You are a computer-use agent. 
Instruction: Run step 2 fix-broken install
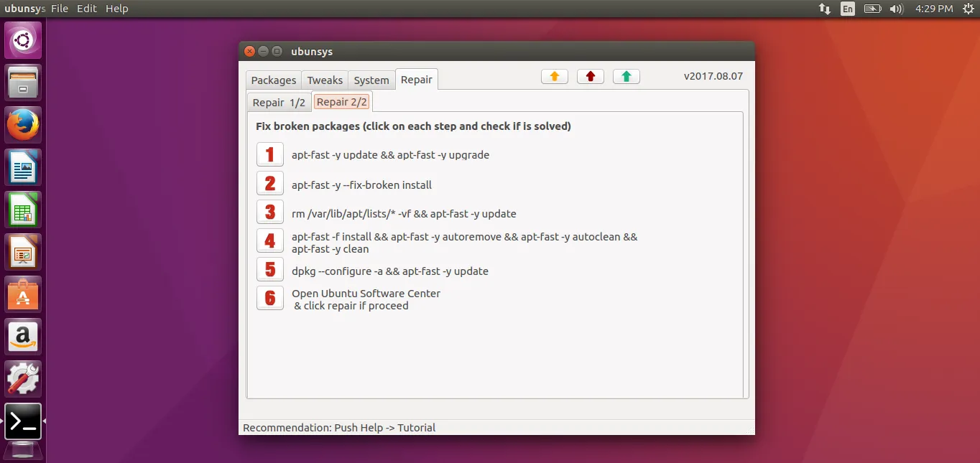click(270, 184)
